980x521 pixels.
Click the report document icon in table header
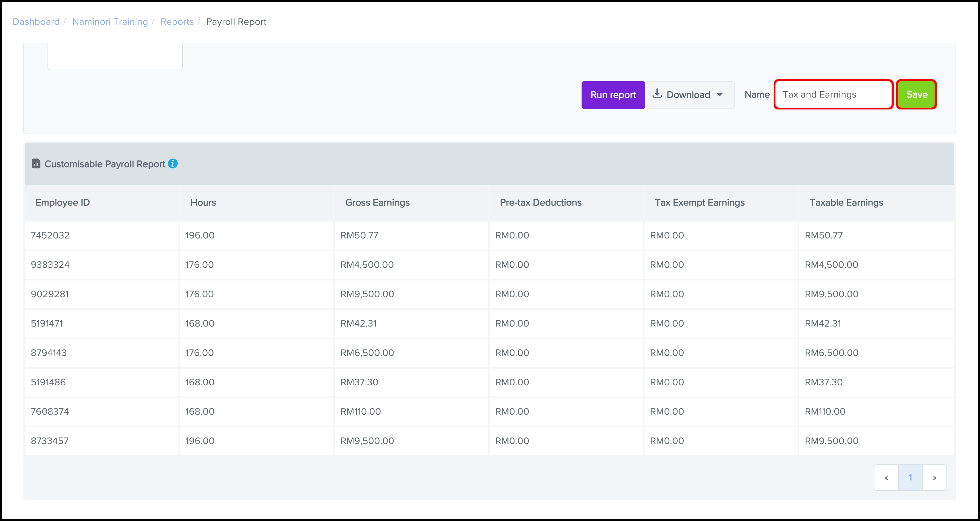pos(36,164)
